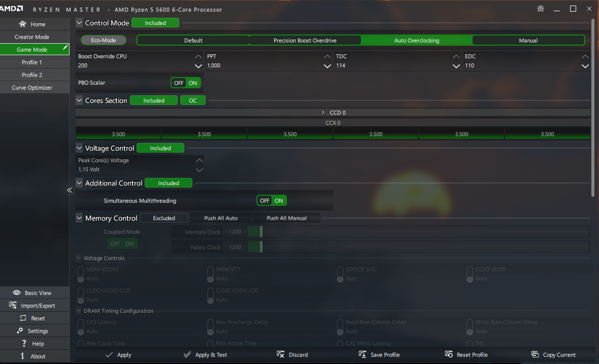The width and height of the screenshot is (599, 364).
Task: Increase Boost Override CPU with up arrow
Action: click(198, 56)
